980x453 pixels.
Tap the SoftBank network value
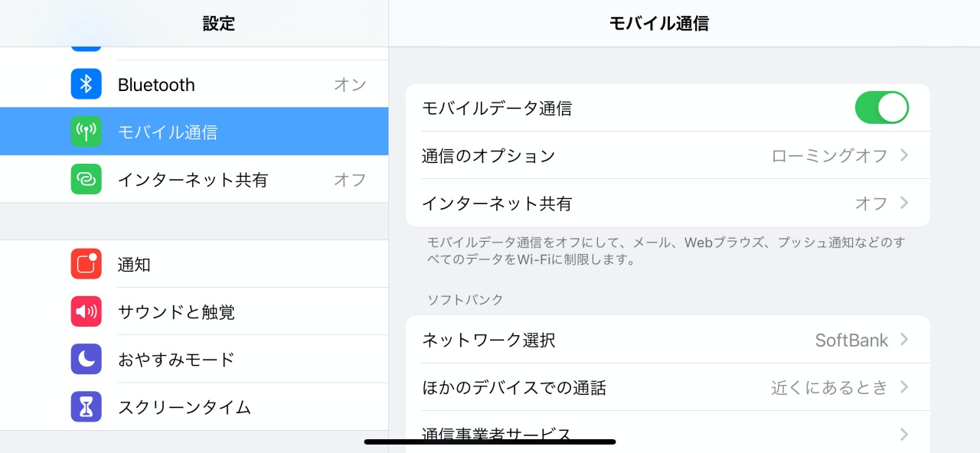coord(851,341)
